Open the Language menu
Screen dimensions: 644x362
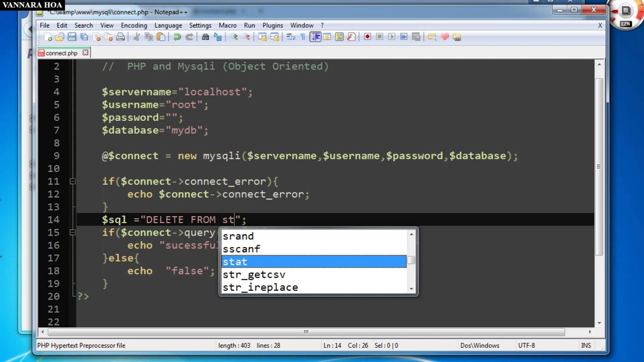pos(168,25)
